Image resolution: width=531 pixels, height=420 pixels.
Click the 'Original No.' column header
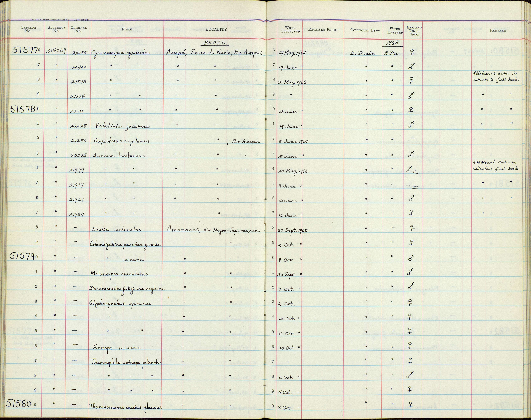point(78,29)
